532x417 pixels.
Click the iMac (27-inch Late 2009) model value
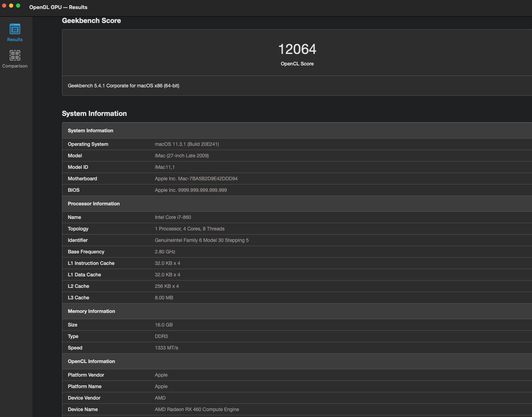tap(182, 156)
